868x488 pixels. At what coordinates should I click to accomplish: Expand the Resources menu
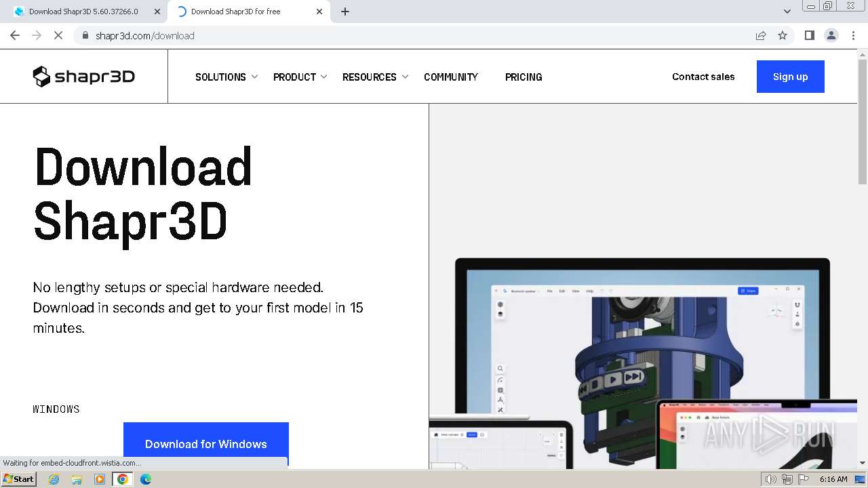coord(375,77)
